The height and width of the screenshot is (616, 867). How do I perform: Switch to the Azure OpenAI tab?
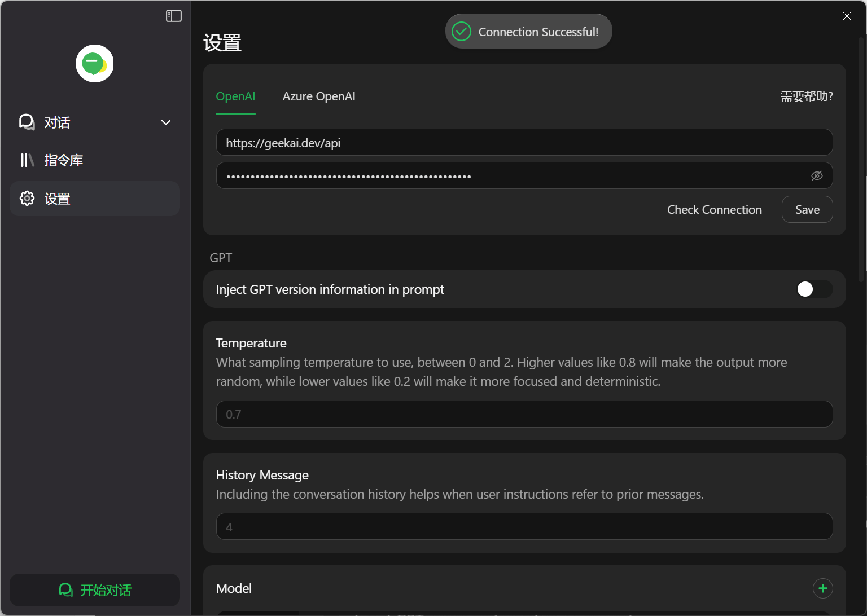tap(319, 96)
